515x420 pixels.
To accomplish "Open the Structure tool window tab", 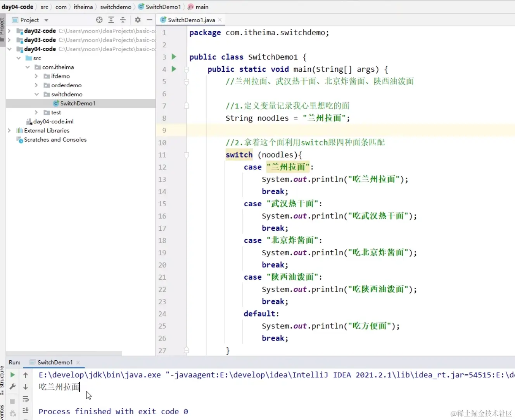I will [x=2, y=380].
